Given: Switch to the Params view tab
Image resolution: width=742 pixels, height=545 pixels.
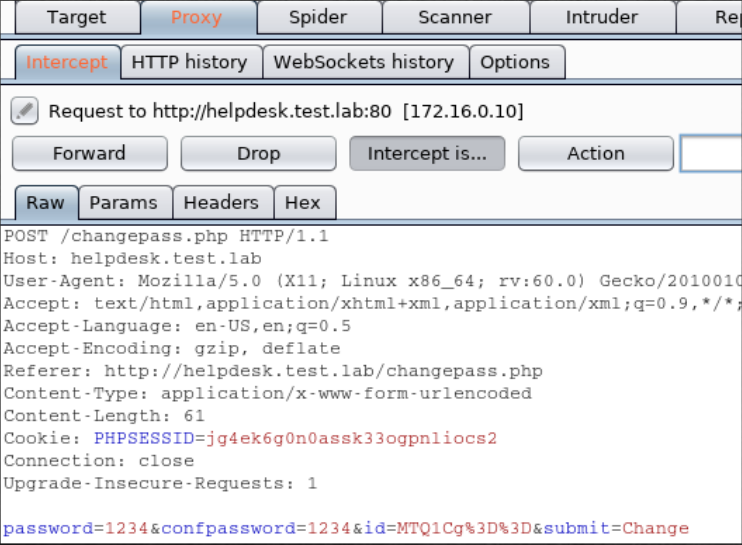Looking at the screenshot, I should [123, 203].
